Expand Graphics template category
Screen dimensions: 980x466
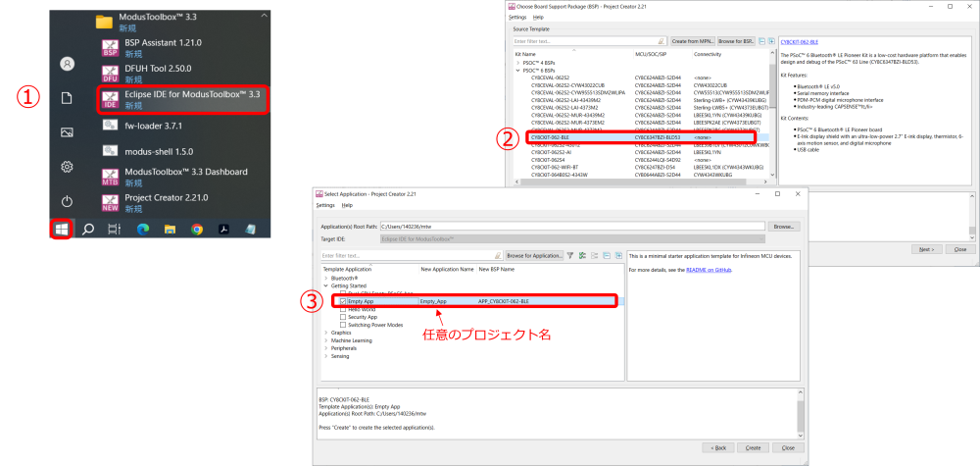(325, 333)
